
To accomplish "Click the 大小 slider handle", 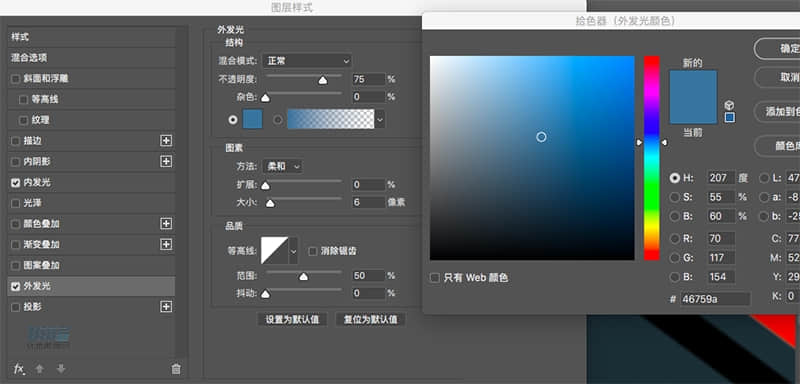I will 270,203.
